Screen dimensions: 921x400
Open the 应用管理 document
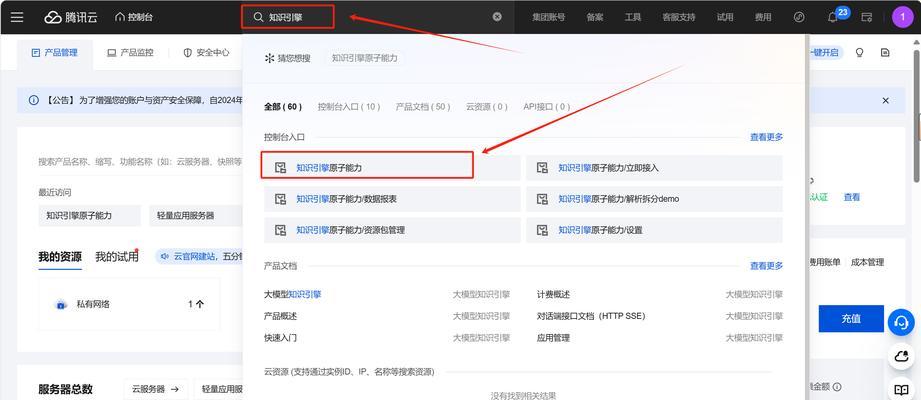[553, 338]
